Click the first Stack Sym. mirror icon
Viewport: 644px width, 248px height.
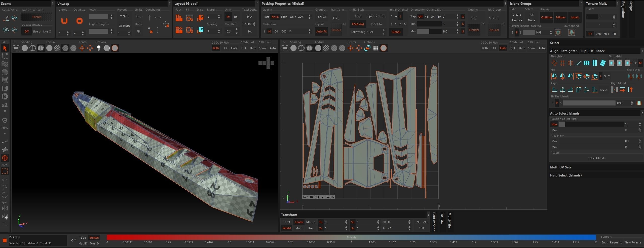631,76
